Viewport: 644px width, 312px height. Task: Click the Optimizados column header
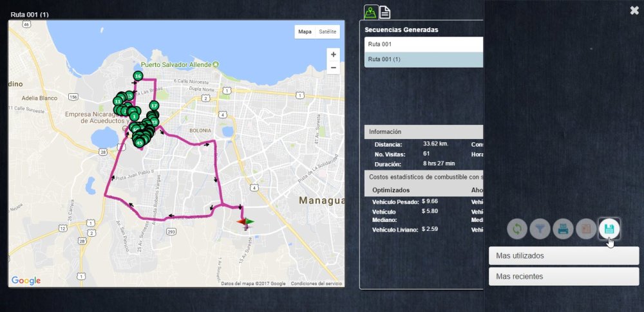pyautogui.click(x=391, y=190)
